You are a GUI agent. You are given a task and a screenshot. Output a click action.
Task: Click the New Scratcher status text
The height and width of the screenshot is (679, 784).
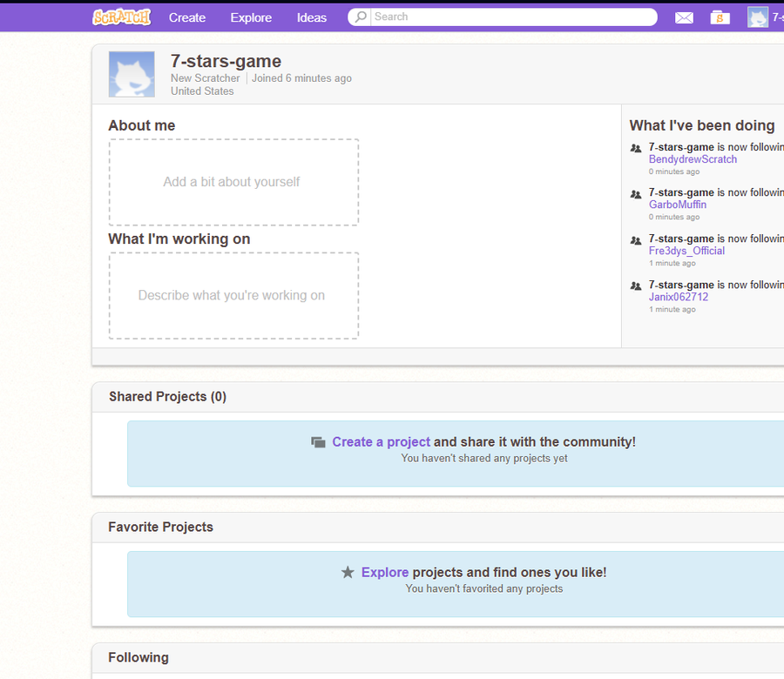[205, 78]
